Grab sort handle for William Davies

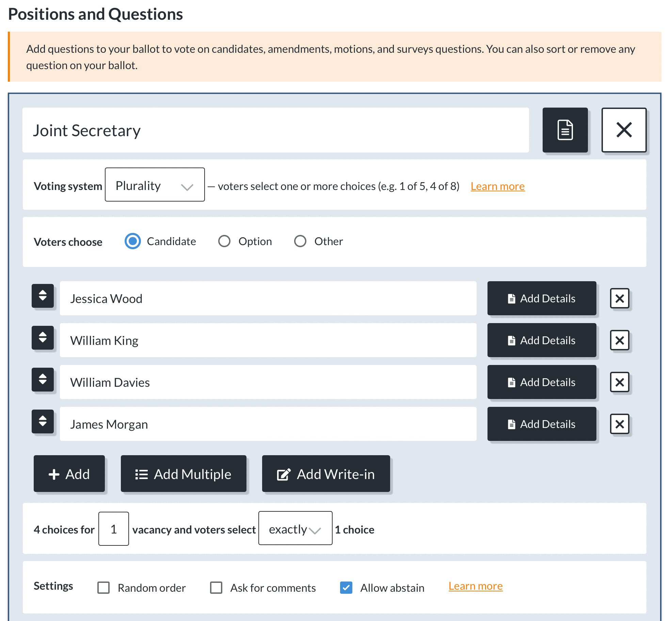pos(43,379)
